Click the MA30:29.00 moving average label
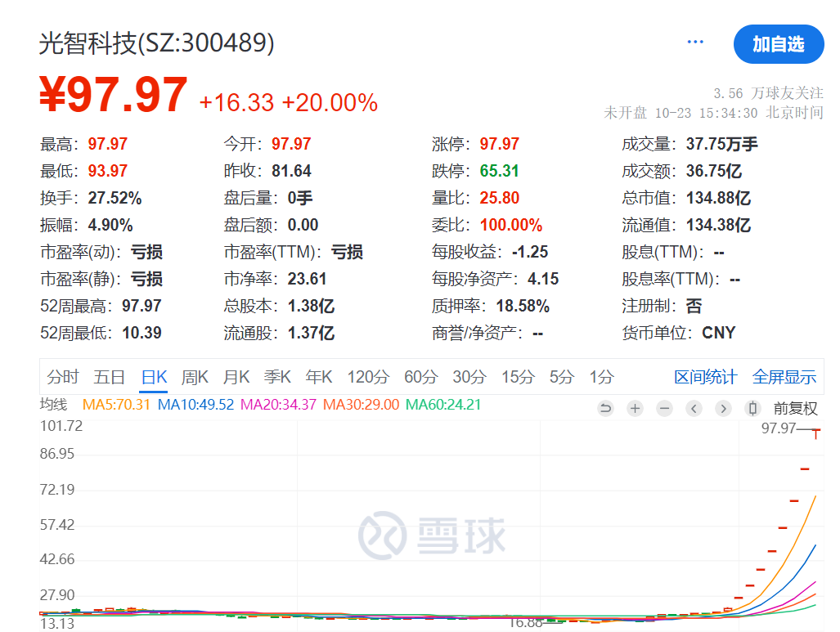Viewport: 840px width, 632px height. point(361,405)
